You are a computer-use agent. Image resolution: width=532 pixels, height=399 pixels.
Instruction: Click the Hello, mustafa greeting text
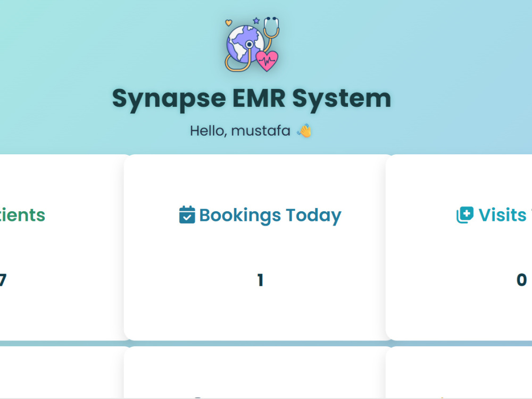pos(240,131)
